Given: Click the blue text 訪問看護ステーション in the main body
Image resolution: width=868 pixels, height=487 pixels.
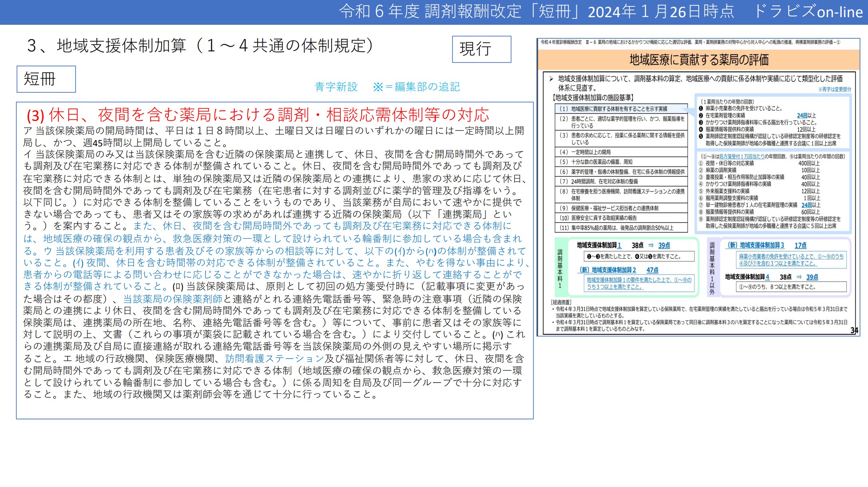Looking at the screenshot, I should pos(274,359).
